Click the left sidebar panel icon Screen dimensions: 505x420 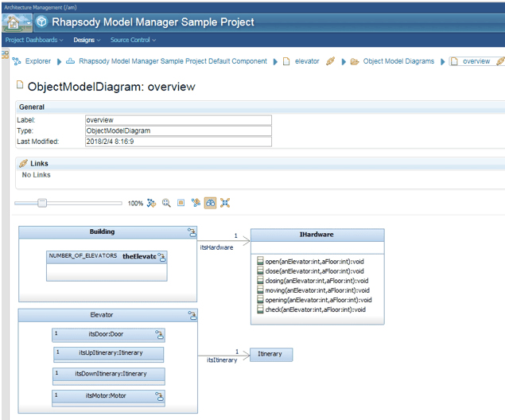pyautogui.click(x=5, y=54)
